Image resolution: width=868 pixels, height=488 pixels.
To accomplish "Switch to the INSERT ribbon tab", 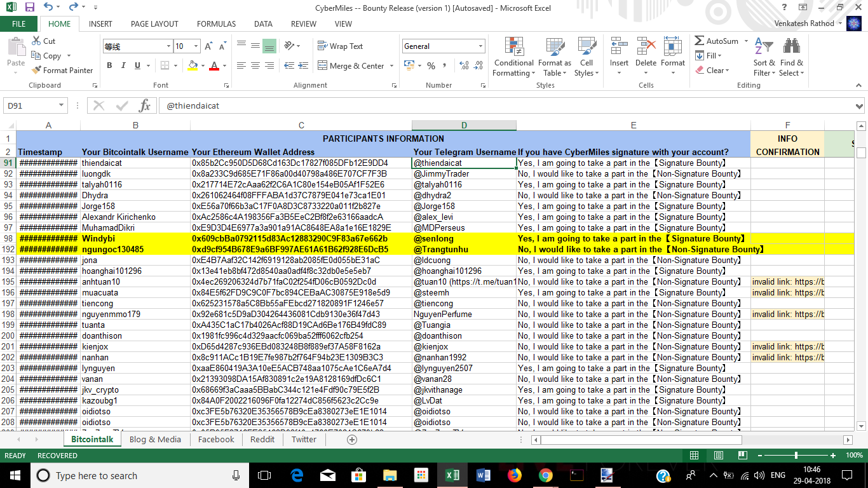I will coord(100,24).
